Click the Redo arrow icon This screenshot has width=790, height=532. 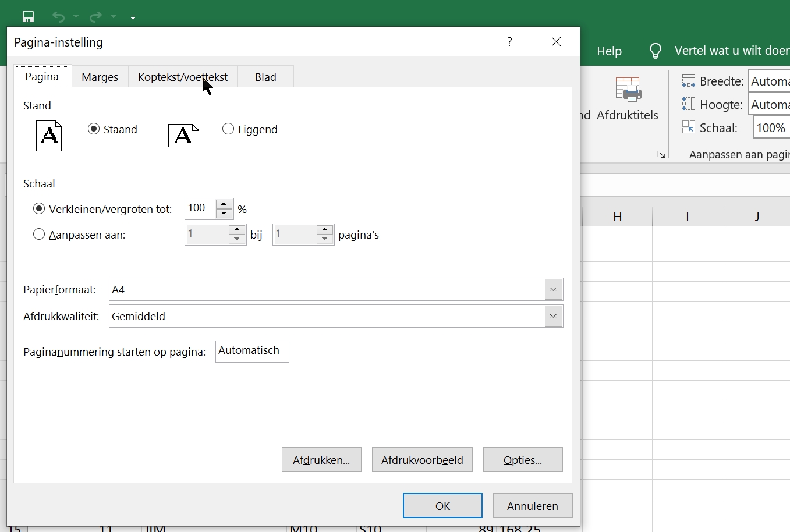tap(95, 17)
